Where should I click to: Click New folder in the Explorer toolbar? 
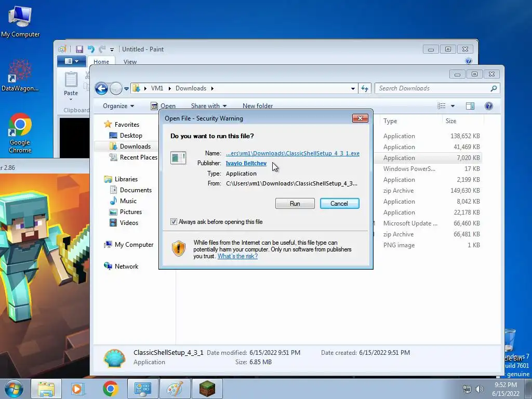pyautogui.click(x=258, y=106)
